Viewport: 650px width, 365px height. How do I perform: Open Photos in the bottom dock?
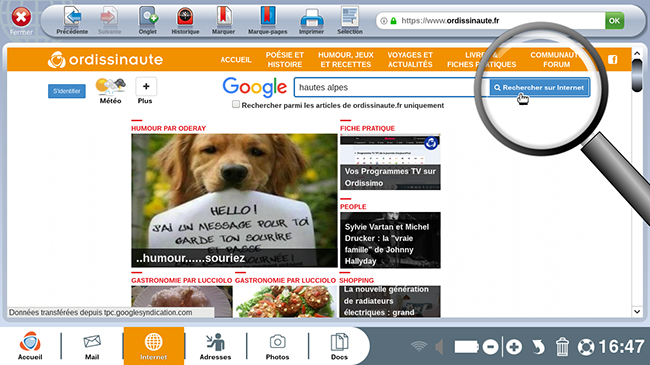point(277,346)
